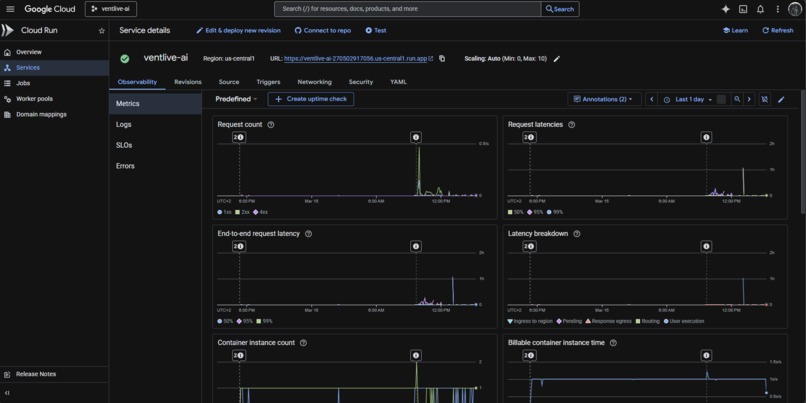Click the Gemini sparkle icon in header
Screen dimensions: 806x403
(x=726, y=9)
